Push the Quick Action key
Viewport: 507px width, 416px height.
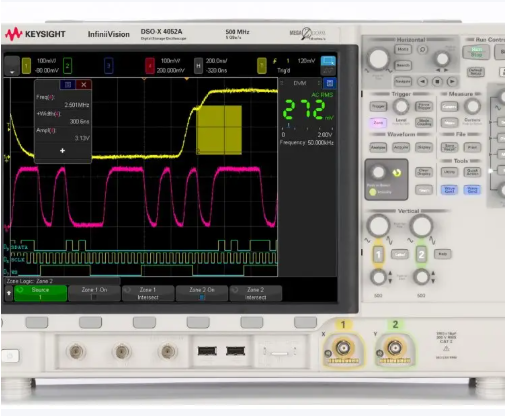click(x=472, y=172)
